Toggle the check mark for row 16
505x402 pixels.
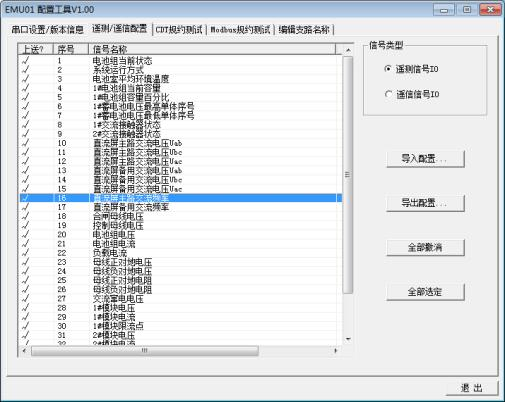point(25,198)
